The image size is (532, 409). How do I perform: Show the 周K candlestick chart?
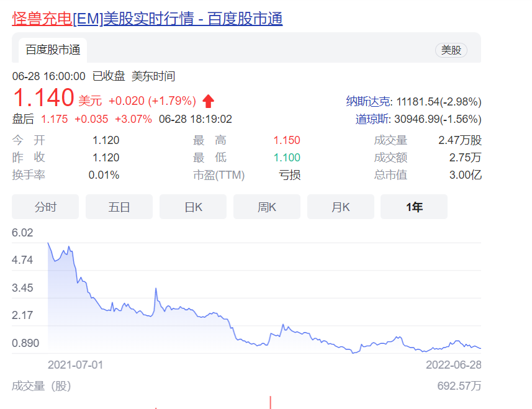coord(267,207)
